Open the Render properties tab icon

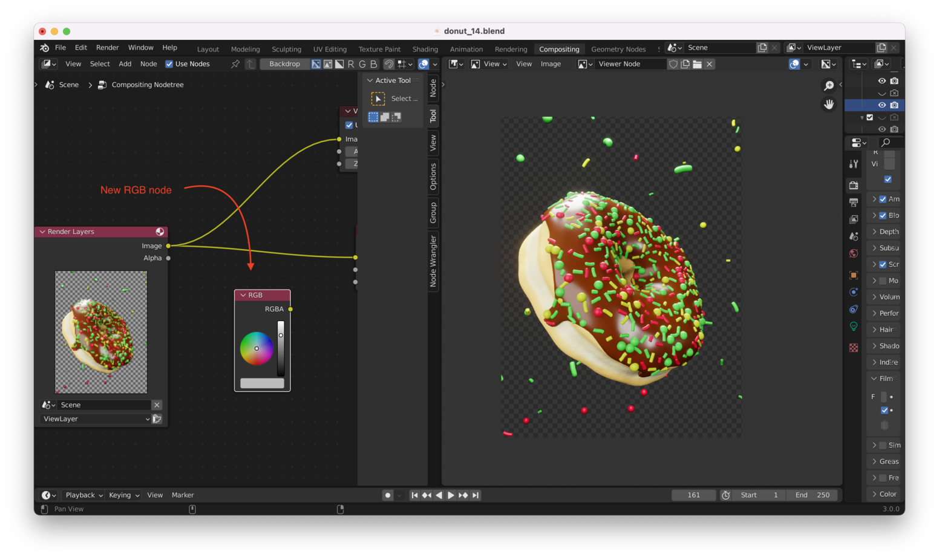point(854,186)
